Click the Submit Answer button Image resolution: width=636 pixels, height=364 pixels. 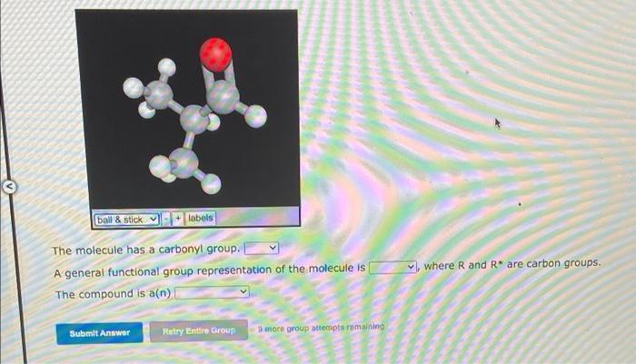pos(99,333)
